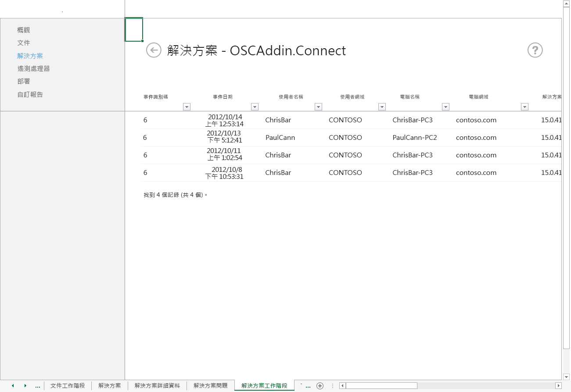Open filter dropdown for 使用者網域
This screenshot has width=571, height=392.
pos(382,107)
